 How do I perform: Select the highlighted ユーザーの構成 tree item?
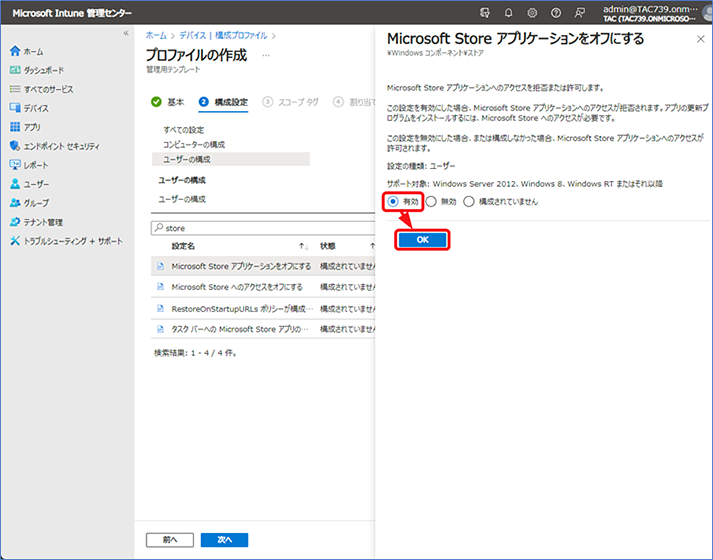click(x=231, y=159)
